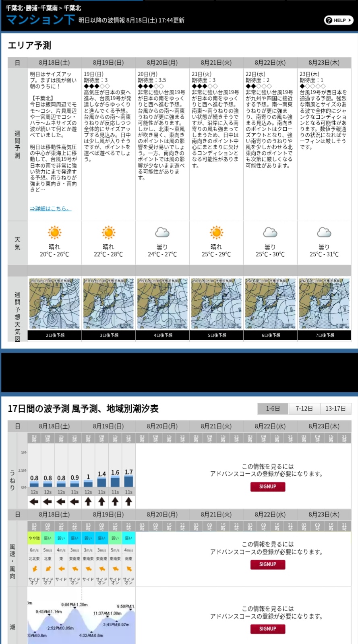Open the 7日後予想 weather map thumbnail

(324, 304)
